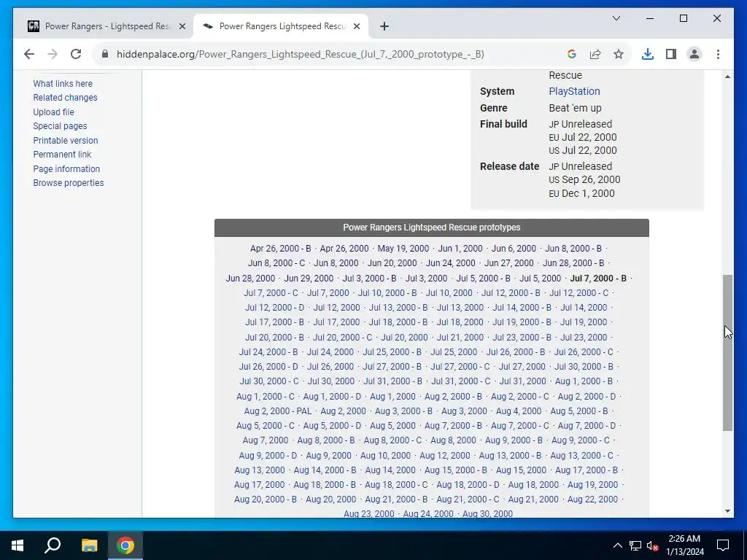
Task: Open the 'What links here' sidebar link
Action: (x=63, y=83)
